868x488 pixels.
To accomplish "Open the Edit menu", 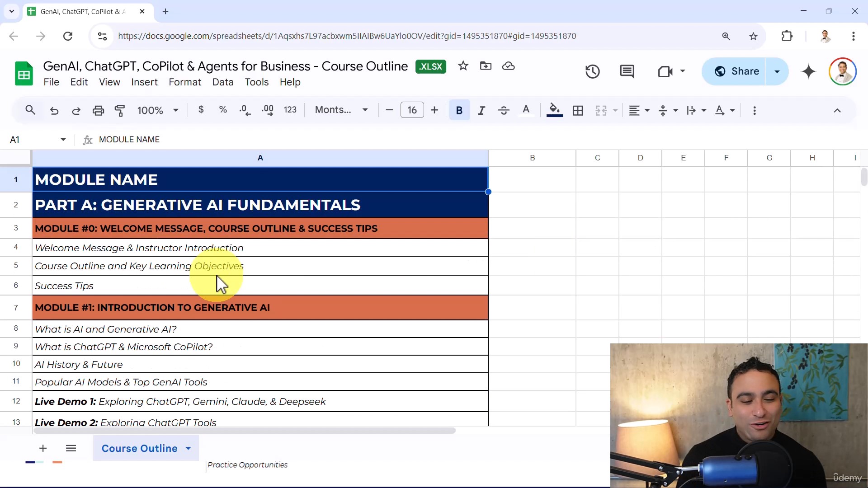I will click(79, 82).
